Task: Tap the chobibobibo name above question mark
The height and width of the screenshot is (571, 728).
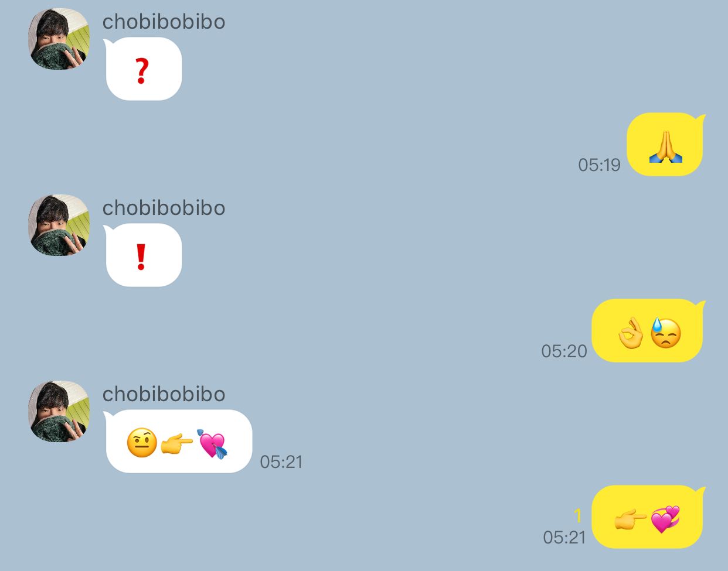Action: coord(164,22)
